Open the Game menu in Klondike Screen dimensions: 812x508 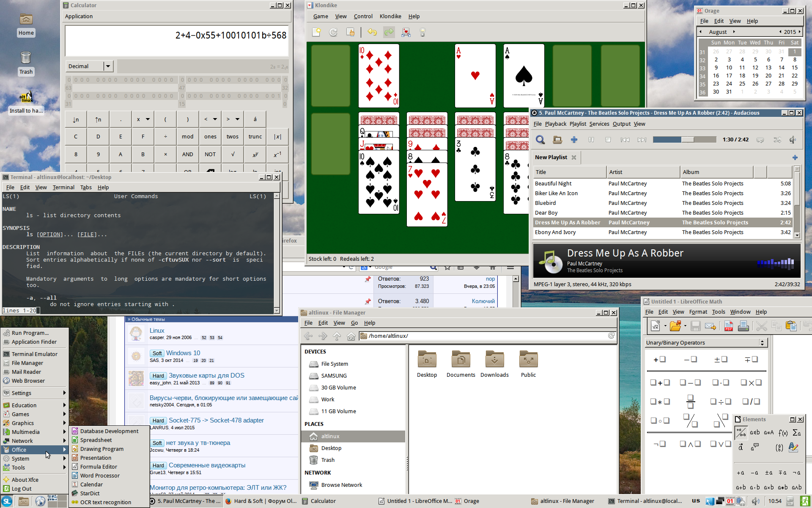click(320, 16)
